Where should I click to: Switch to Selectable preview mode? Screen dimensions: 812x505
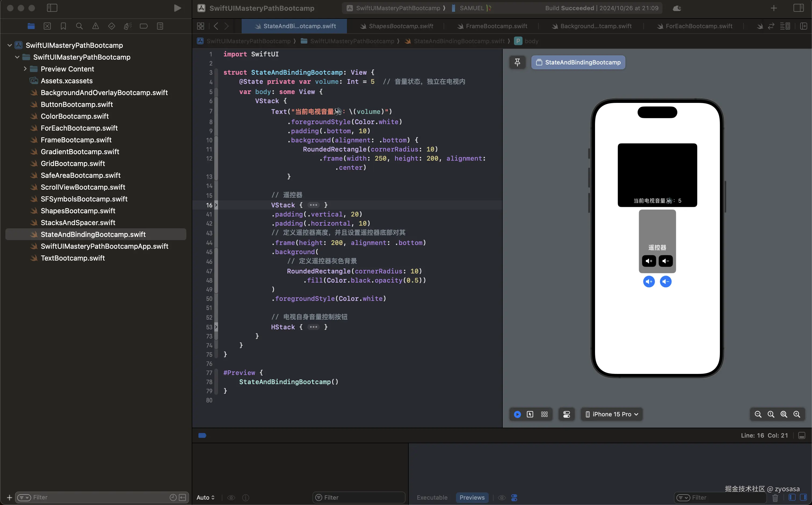coord(530,414)
